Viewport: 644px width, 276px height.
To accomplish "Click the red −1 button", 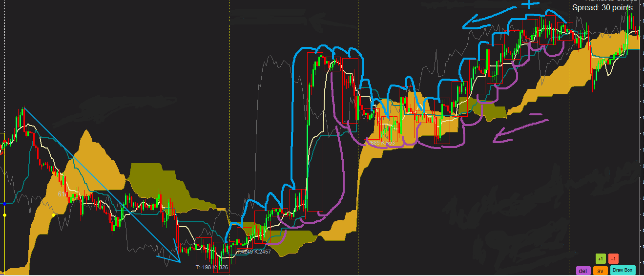I will point(614,258).
